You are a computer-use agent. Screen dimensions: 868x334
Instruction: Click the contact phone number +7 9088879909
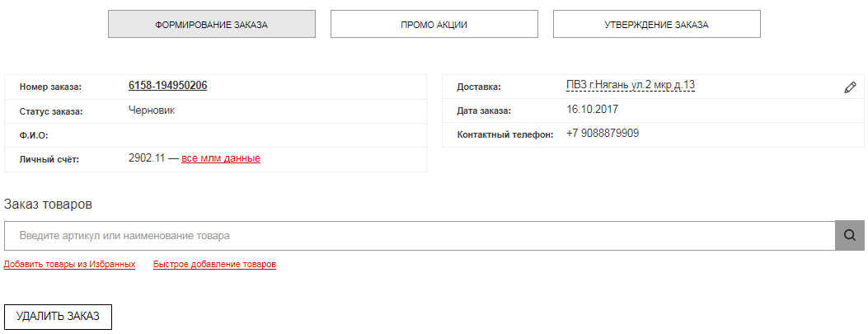[603, 134]
